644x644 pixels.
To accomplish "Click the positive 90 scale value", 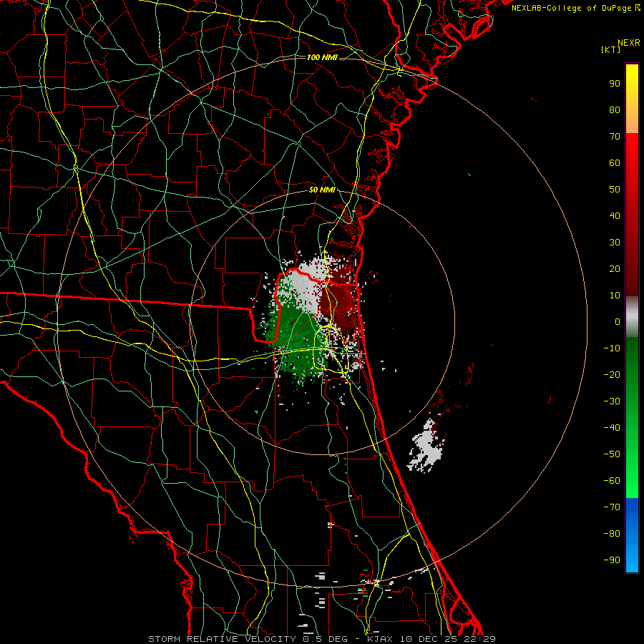I will [615, 84].
